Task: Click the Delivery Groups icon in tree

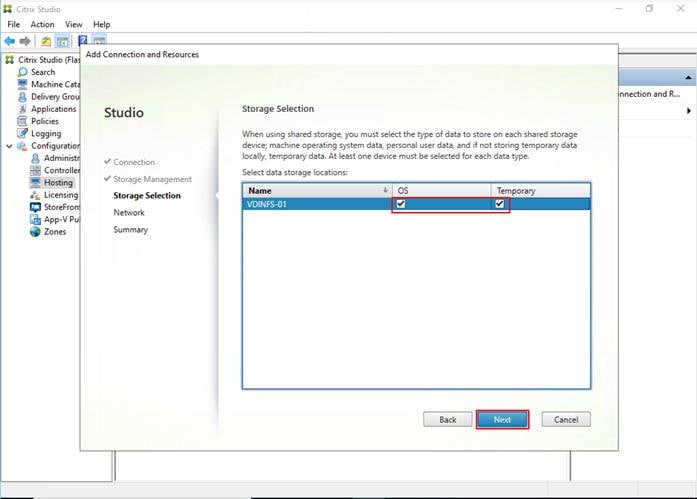Action: pos(23,96)
